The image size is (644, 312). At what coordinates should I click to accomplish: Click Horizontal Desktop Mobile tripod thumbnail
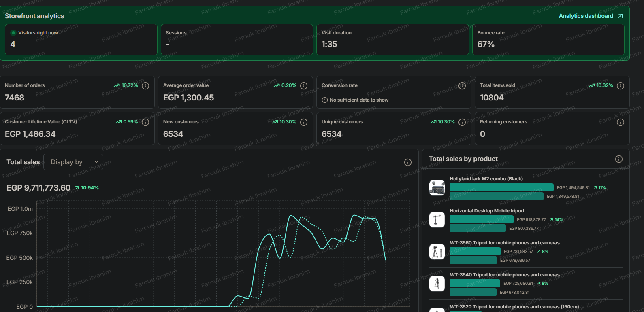pos(437,220)
